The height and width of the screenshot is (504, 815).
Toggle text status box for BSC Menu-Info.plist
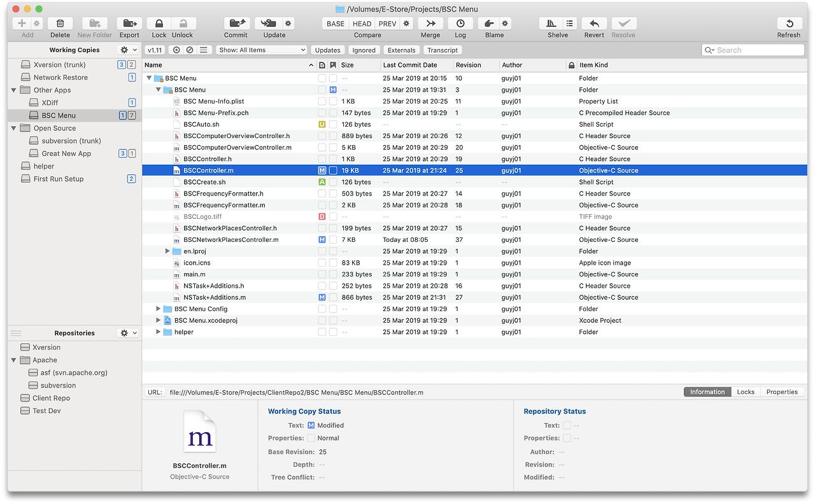coord(322,101)
